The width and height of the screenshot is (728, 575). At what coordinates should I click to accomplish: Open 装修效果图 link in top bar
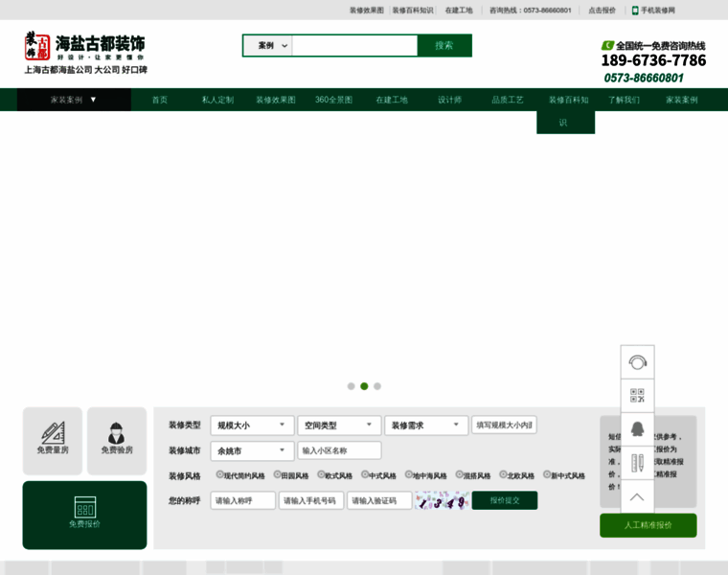(367, 11)
